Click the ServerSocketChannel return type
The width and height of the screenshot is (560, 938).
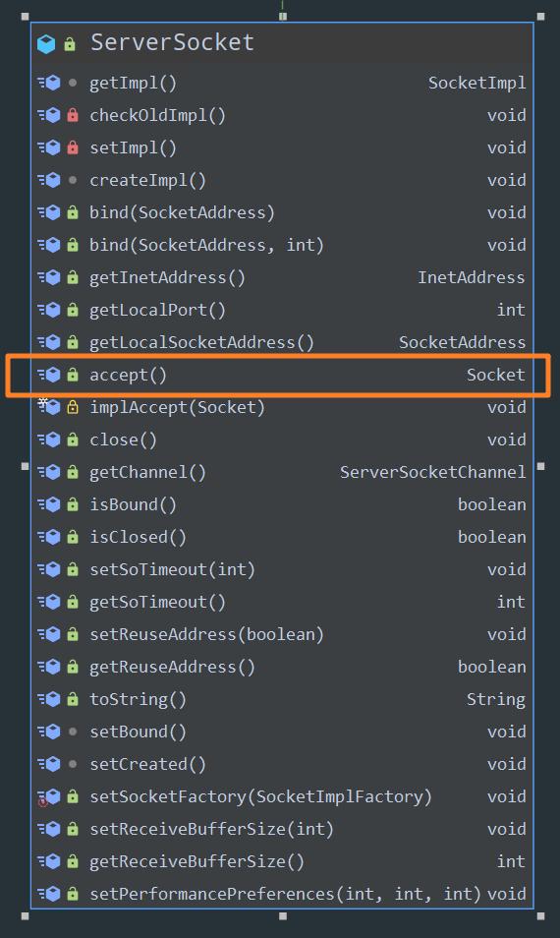(x=432, y=473)
